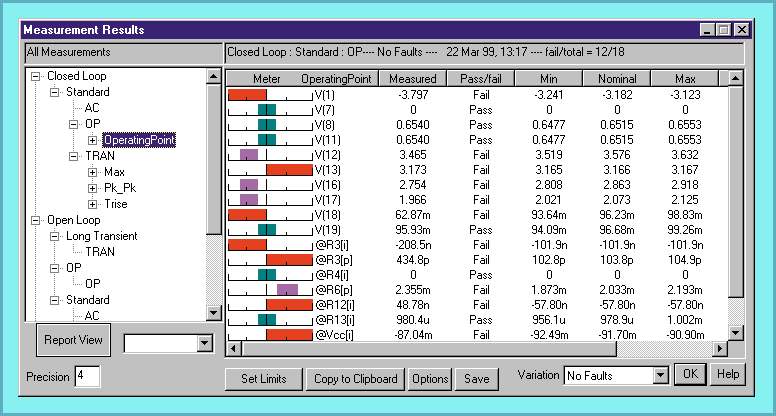Click the @R3[p] red meter bar
The height and width of the screenshot is (416, 776).
[289, 259]
